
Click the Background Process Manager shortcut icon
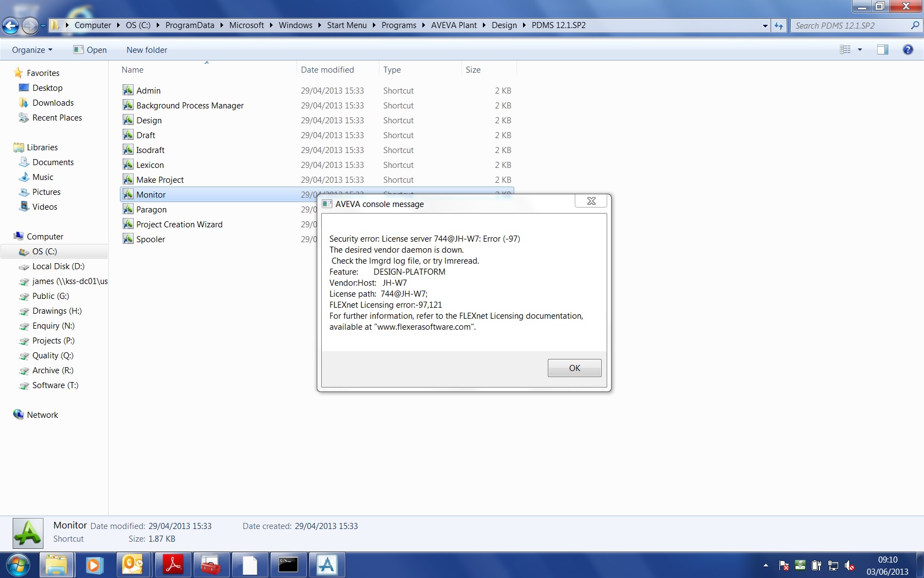click(128, 105)
